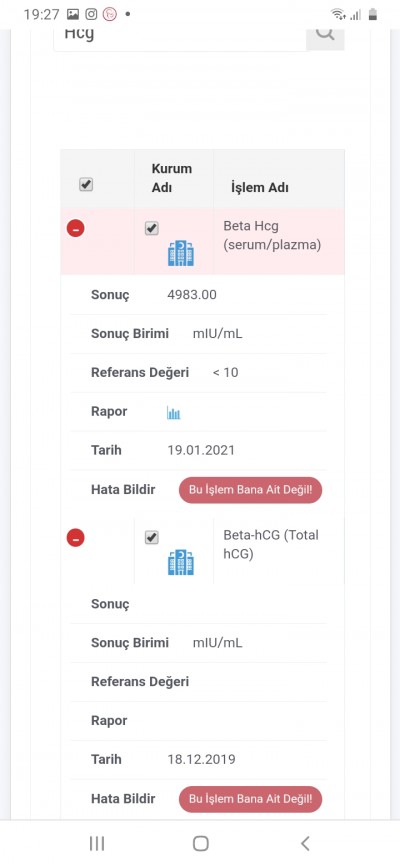Uncheck the Beta-hCG (Total hCG) row checkbox

pyautogui.click(x=151, y=537)
